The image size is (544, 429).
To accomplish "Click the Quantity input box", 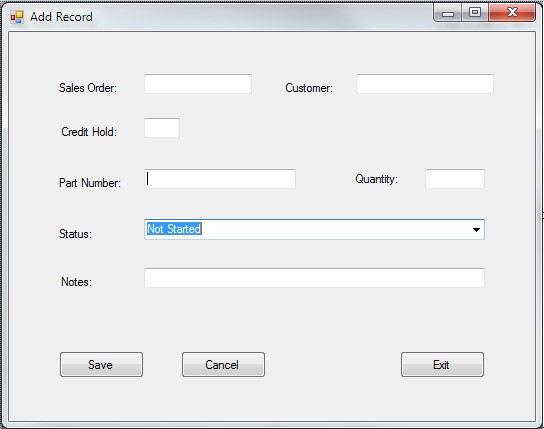I will (455, 179).
